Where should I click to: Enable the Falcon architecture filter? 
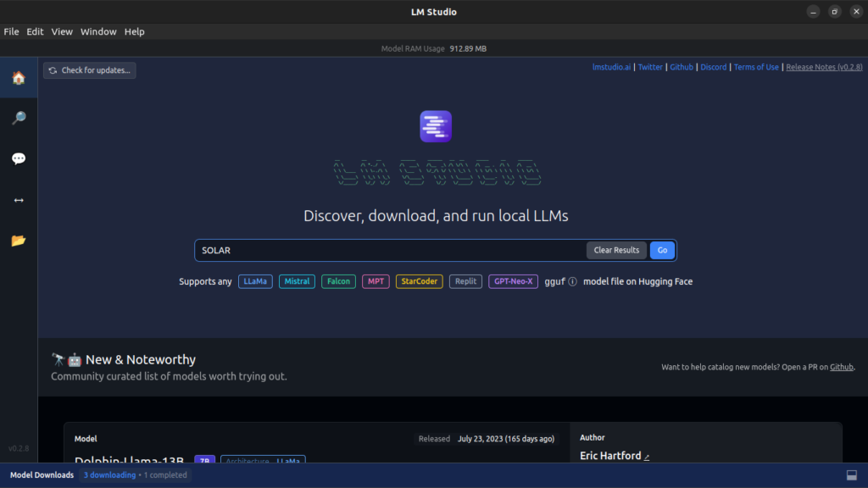pyautogui.click(x=338, y=281)
